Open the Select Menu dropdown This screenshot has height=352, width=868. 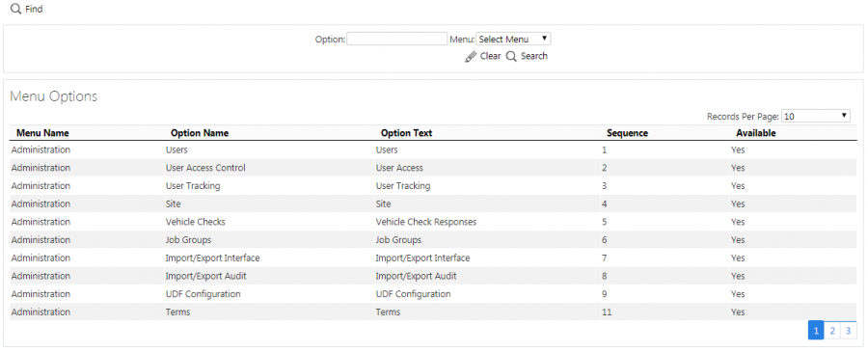(x=513, y=39)
